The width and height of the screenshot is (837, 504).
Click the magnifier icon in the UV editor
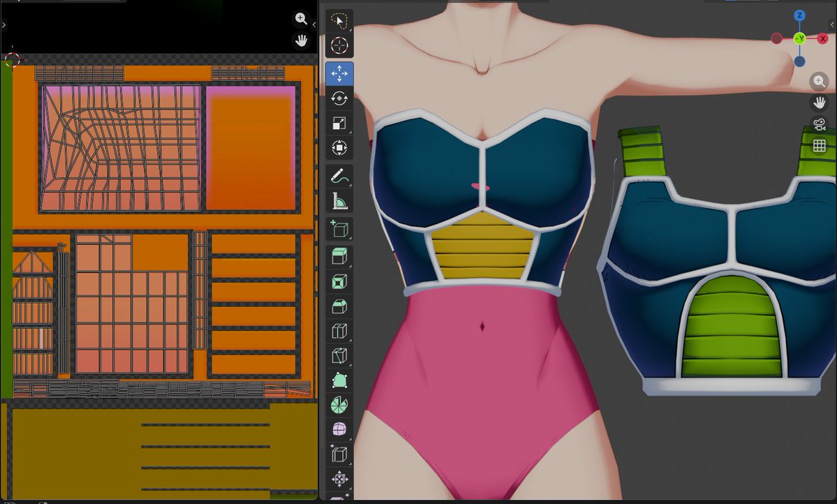(301, 19)
